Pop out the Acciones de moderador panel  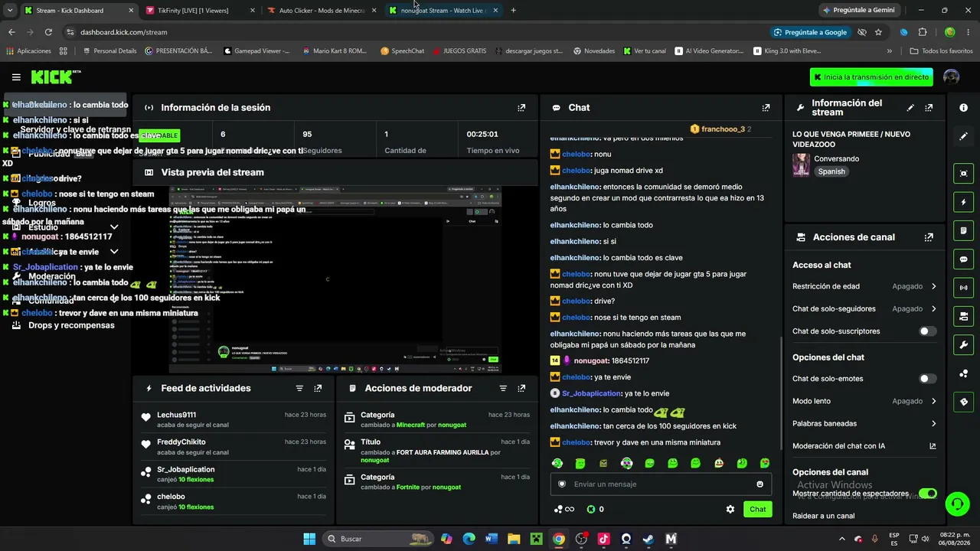coord(521,389)
